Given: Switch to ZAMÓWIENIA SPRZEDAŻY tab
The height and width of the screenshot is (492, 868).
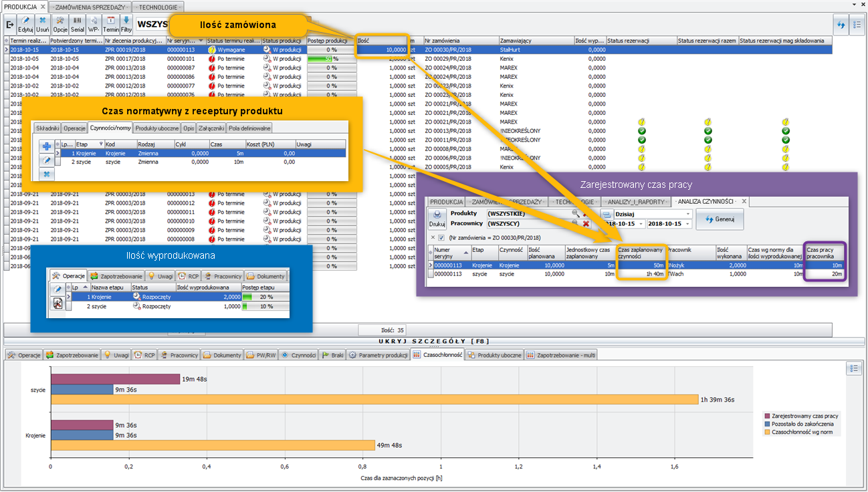Looking at the screenshot, I should [90, 6].
